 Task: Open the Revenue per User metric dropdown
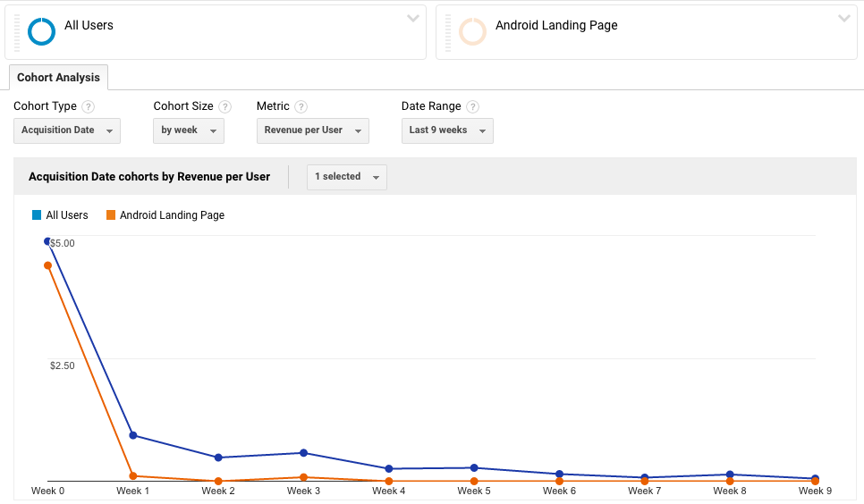tap(312, 130)
